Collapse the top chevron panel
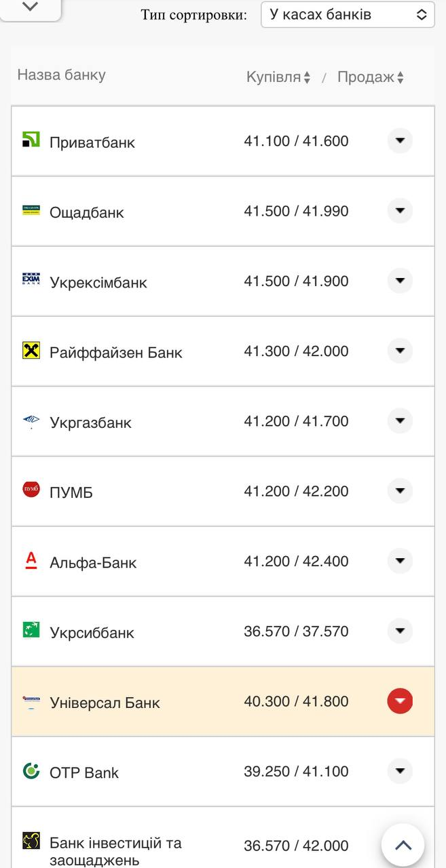 30,7
